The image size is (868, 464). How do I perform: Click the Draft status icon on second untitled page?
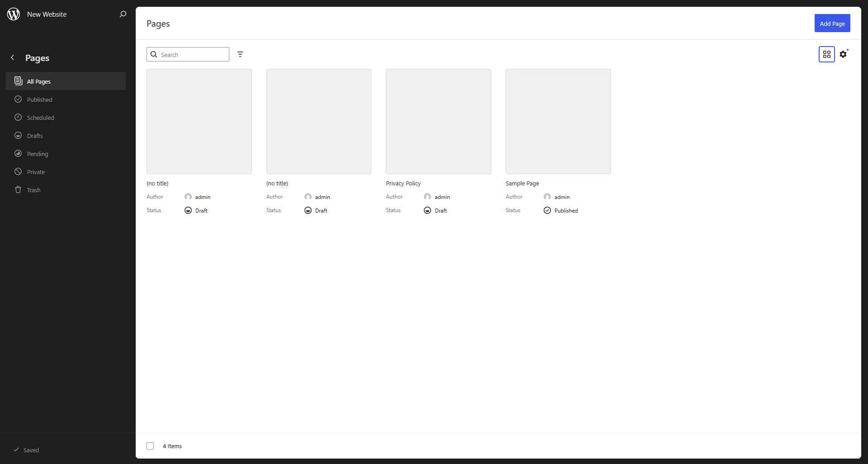coord(308,210)
